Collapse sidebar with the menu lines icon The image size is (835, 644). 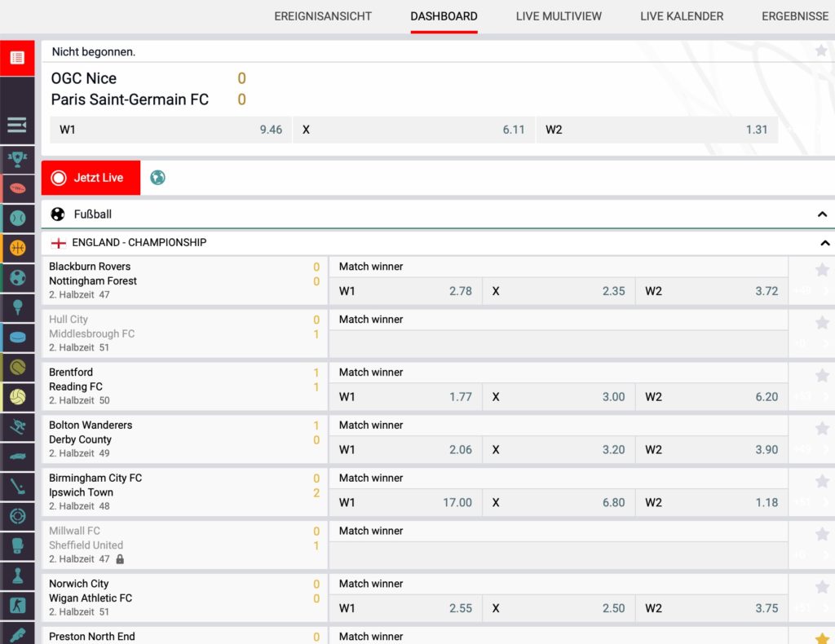[x=17, y=125]
